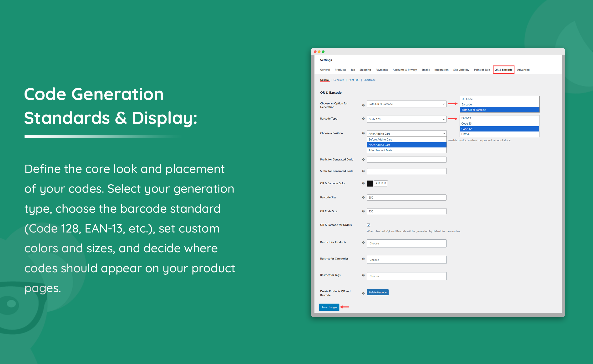
Task: Click the Save changes button
Action: pos(329,307)
